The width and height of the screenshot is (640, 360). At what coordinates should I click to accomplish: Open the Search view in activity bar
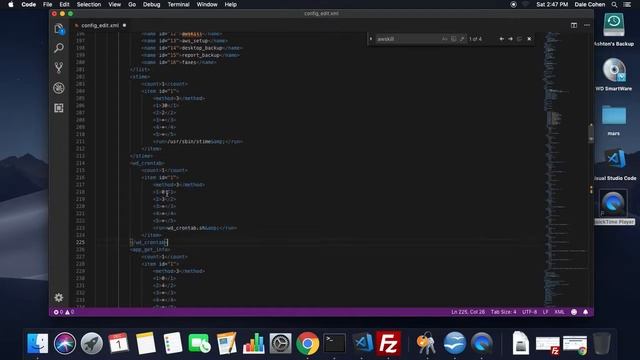click(x=59, y=48)
